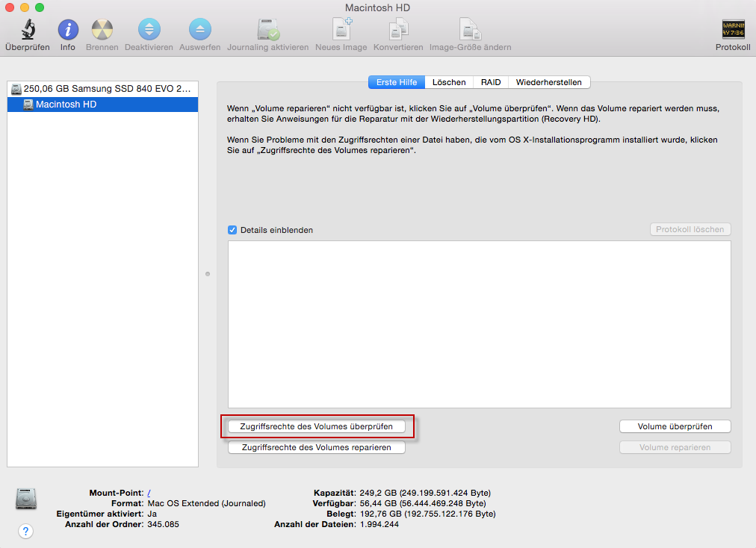Click the sidebar splitter dot handle
The height and width of the screenshot is (548, 756).
tap(208, 274)
